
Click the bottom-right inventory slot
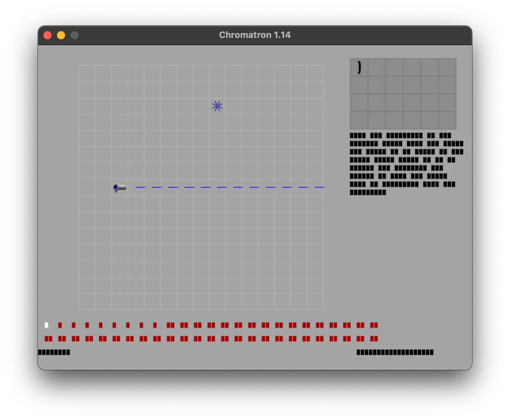tap(447, 120)
